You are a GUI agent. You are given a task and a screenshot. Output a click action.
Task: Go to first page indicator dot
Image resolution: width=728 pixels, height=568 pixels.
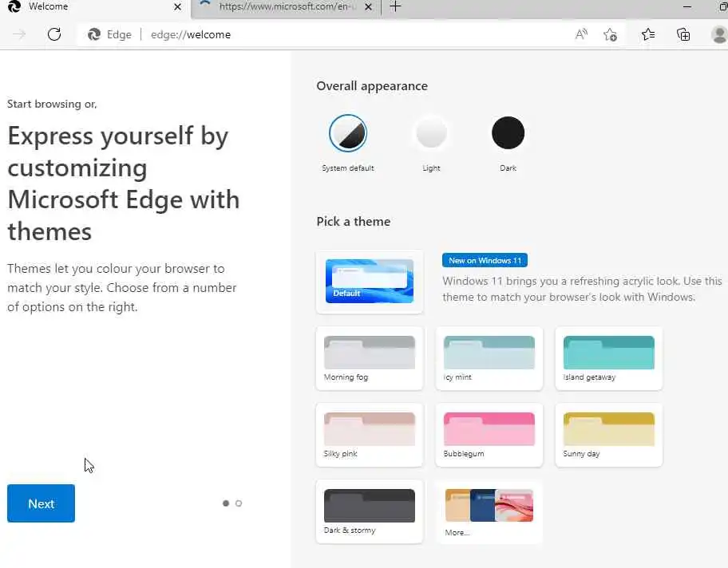click(x=226, y=503)
